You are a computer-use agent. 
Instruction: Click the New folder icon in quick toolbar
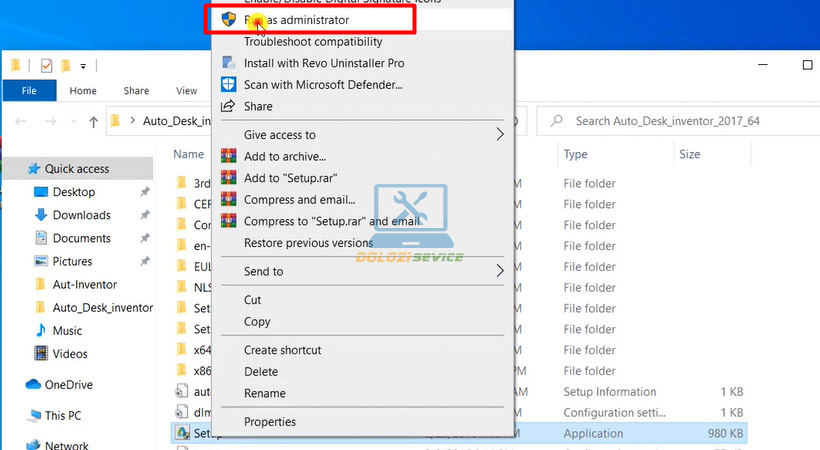click(x=65, y=65)
